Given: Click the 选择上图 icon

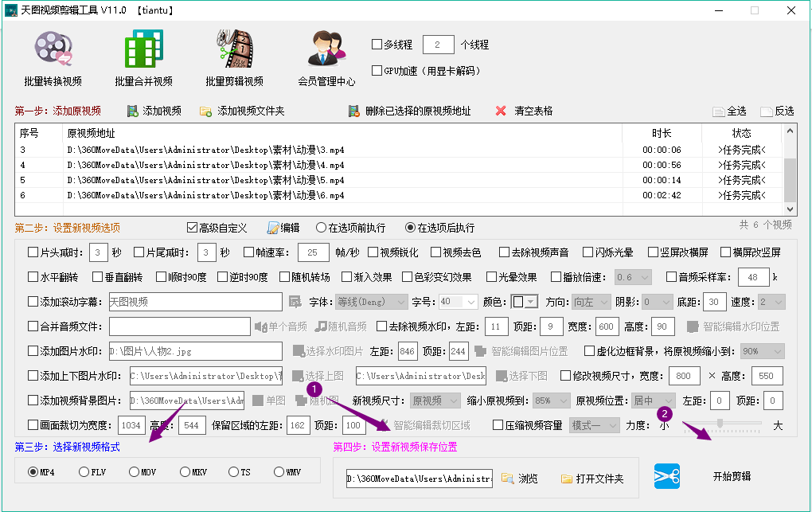Looking at the screenshot, I should coord(298,376).
